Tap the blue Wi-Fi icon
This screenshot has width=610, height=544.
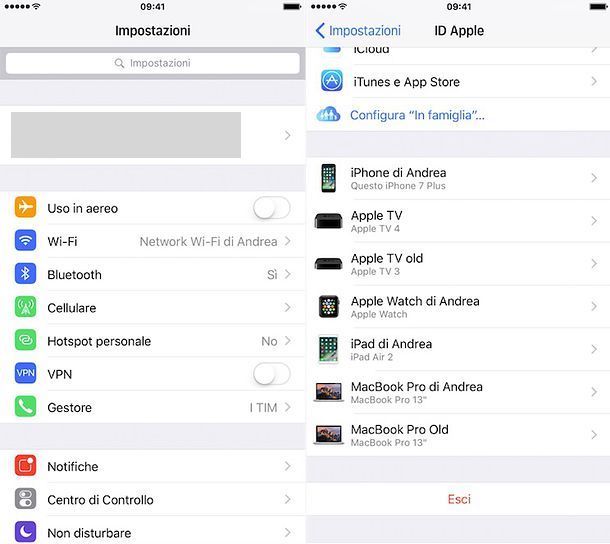(25, 240)
